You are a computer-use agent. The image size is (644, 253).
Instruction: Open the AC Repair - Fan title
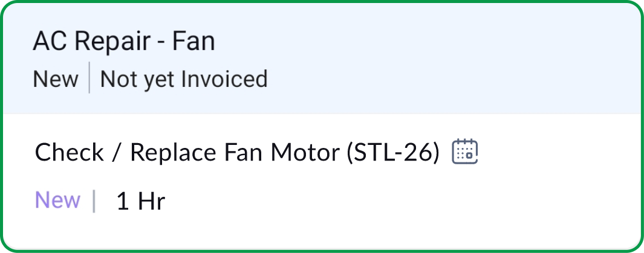point(123,42)
